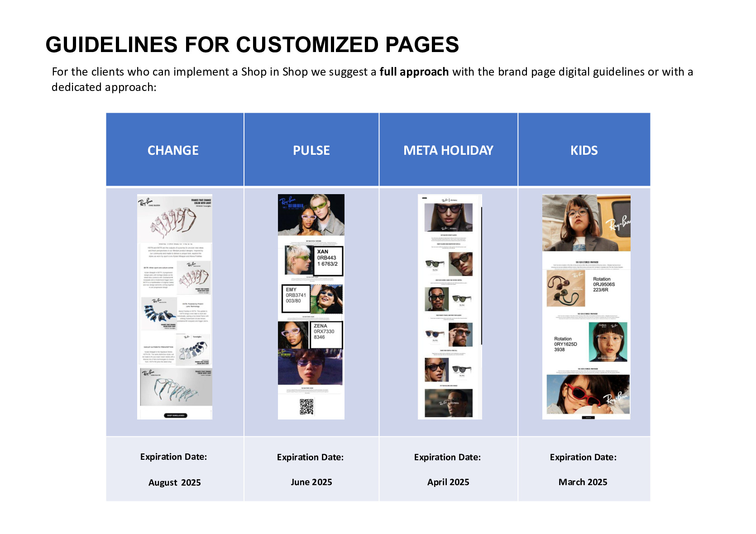The height and width of the screenshot is (534, 756).
Task: Click the XAN 0RB4431 product label
Action: (328, 261)
